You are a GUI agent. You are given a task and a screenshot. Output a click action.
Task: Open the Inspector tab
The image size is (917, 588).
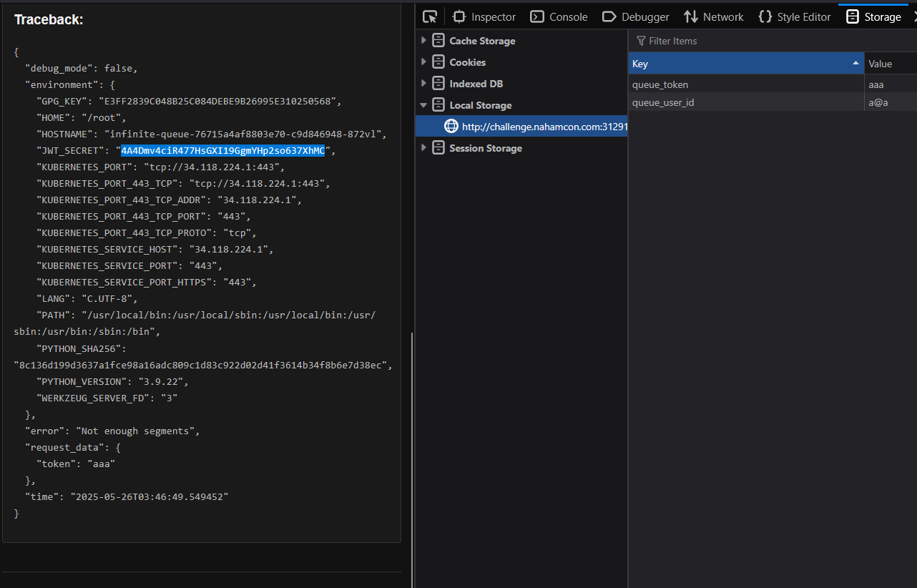coord(484,16)
